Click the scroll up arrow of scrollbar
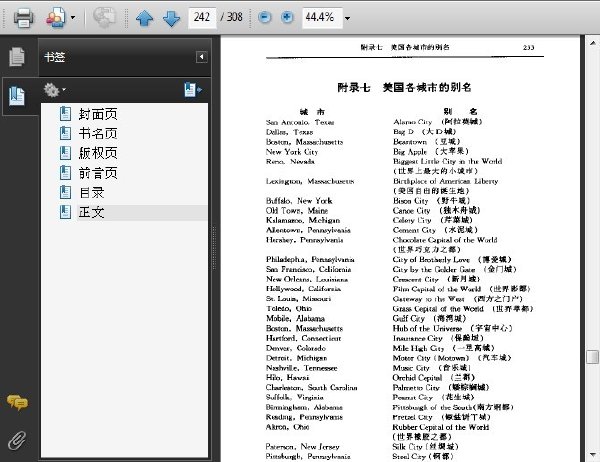Viewport: 600px width, 462px height. click(x=592, y=43)
